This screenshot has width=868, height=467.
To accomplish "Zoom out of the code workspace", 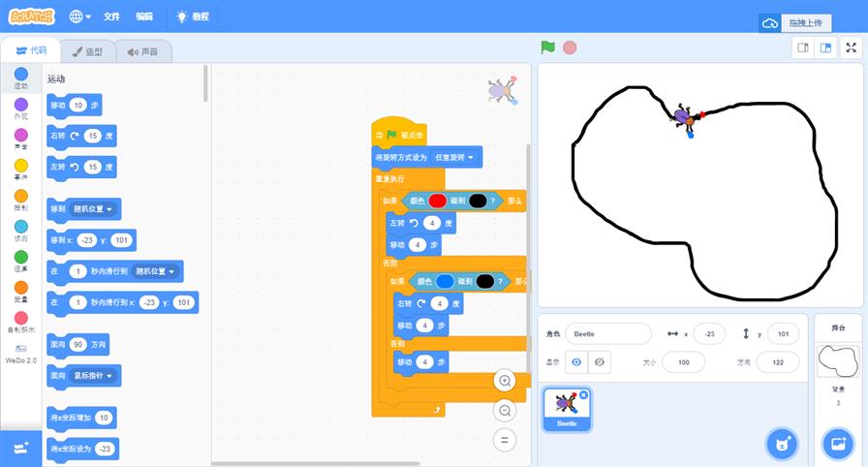I will click(504, 410).
